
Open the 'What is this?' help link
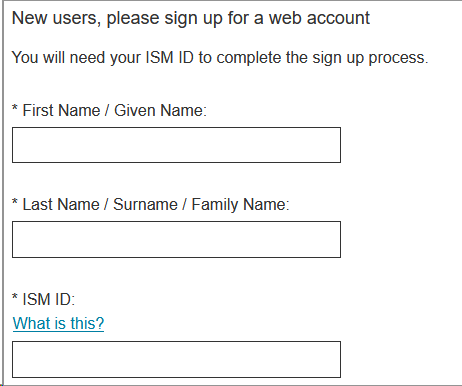58,323
